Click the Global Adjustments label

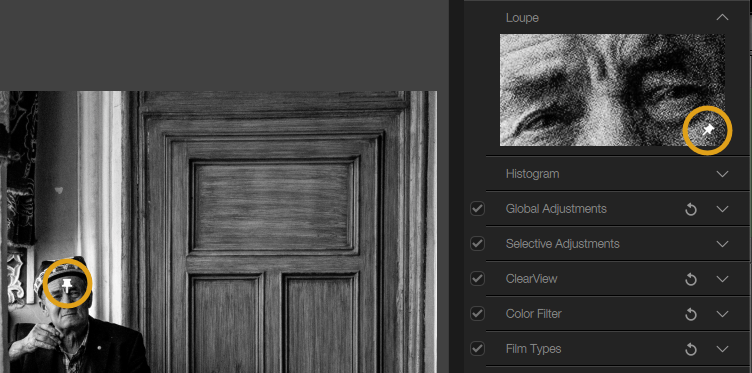coord(556,209)
